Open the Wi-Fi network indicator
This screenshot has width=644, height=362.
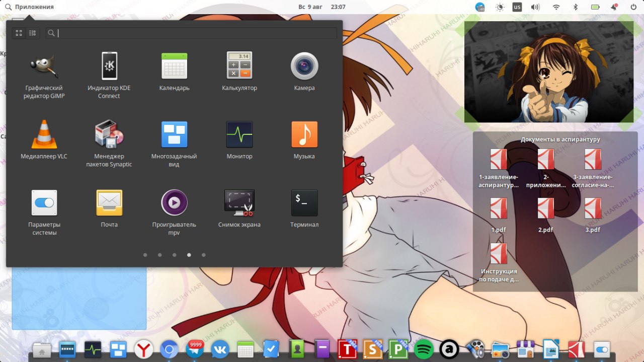556,7
